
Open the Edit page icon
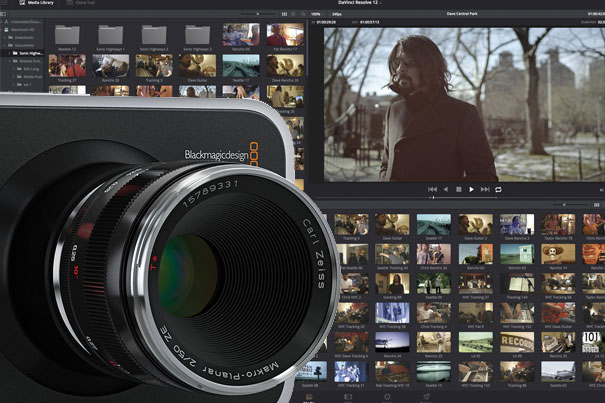pyautogui.click(x=348, y=397)
